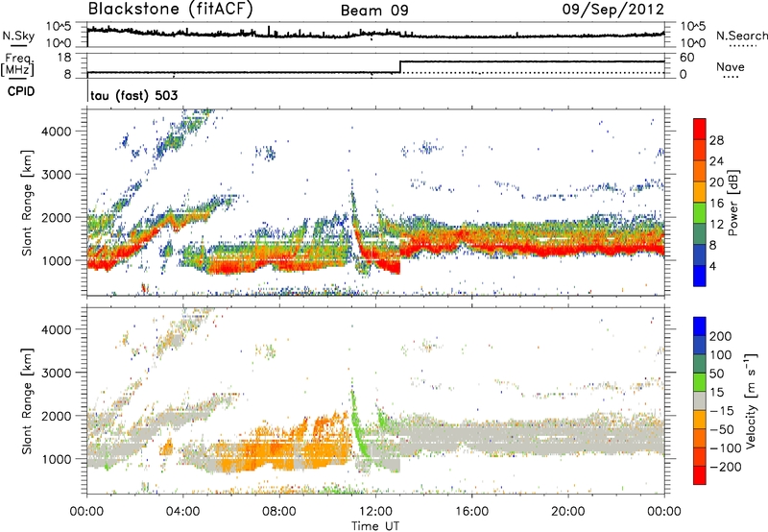The image size is (768, 532).
Task: Select the "20:00" time tick label
Action: point(567,512)
